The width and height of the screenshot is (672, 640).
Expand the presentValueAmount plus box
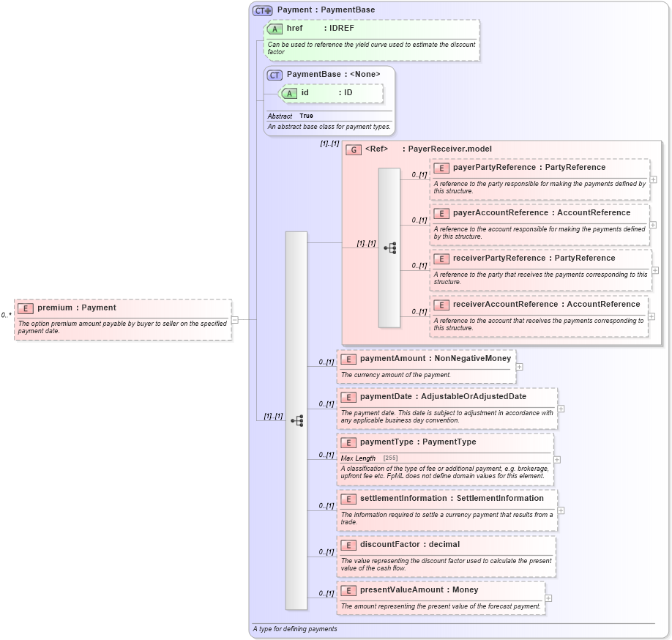coord(548,598)
